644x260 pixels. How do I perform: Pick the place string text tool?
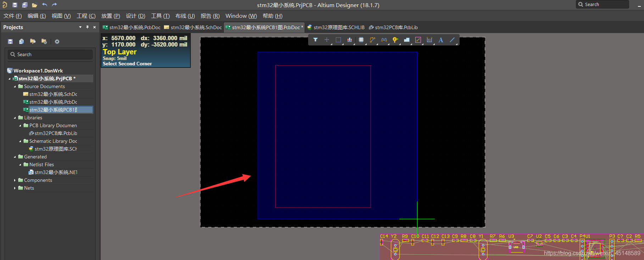[441, 40]
